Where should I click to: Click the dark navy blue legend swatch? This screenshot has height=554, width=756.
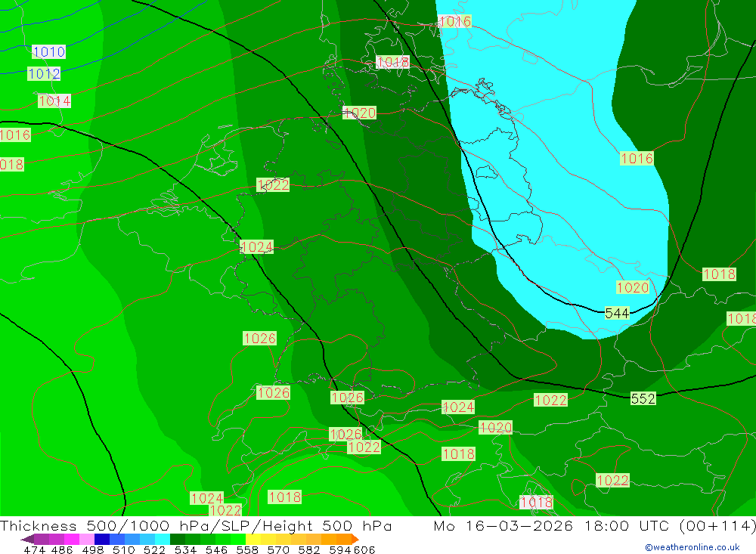pos(101,539)
